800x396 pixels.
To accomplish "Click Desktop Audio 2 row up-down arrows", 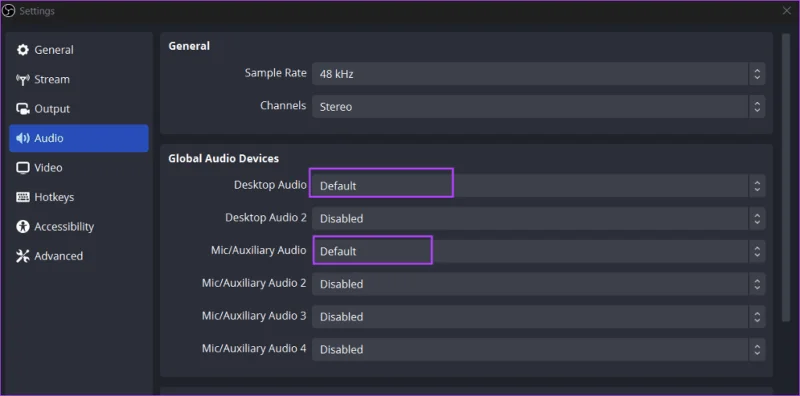I will [757, 218].
